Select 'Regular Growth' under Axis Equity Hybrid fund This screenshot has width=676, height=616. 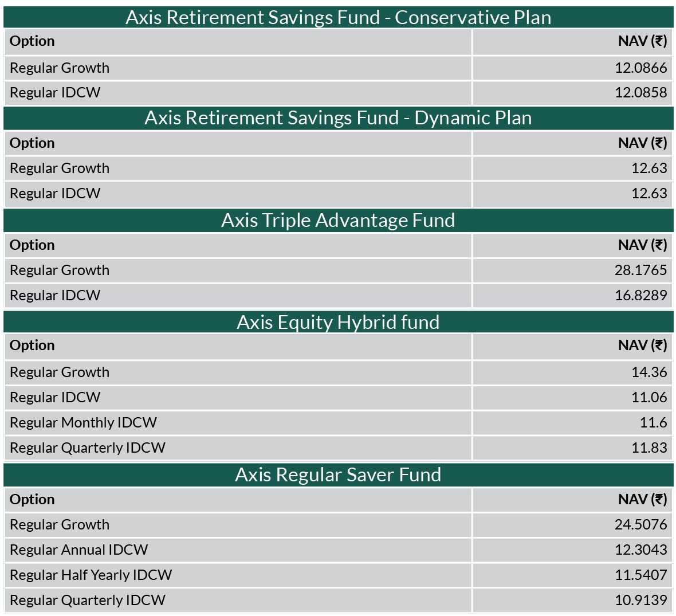pos(60,372)
